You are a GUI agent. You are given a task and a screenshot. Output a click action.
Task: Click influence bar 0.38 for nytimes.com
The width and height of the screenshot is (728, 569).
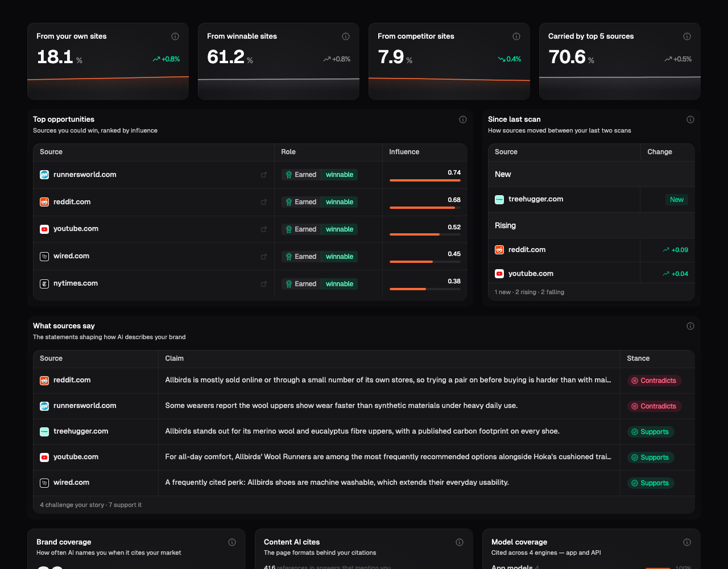click(x=425, y=289)
